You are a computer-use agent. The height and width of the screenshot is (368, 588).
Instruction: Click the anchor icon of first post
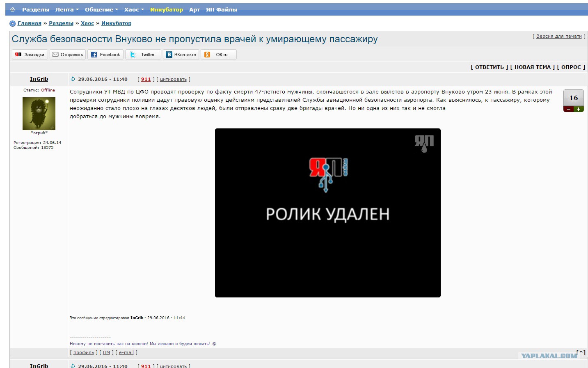[73, 79]
